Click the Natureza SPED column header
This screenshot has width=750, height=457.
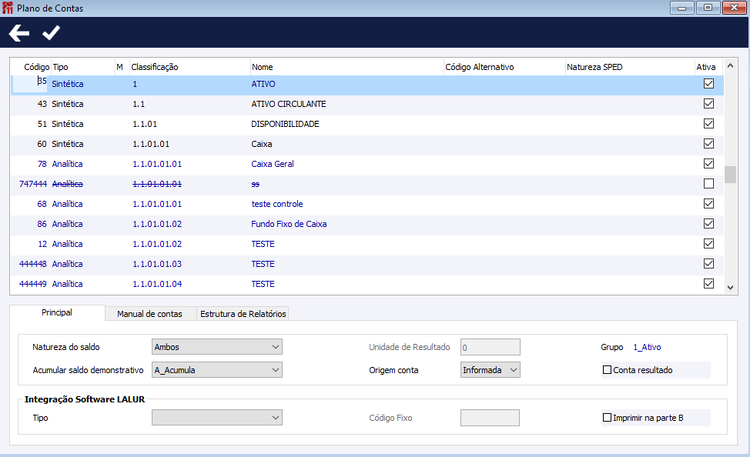(x=595, y=67)
